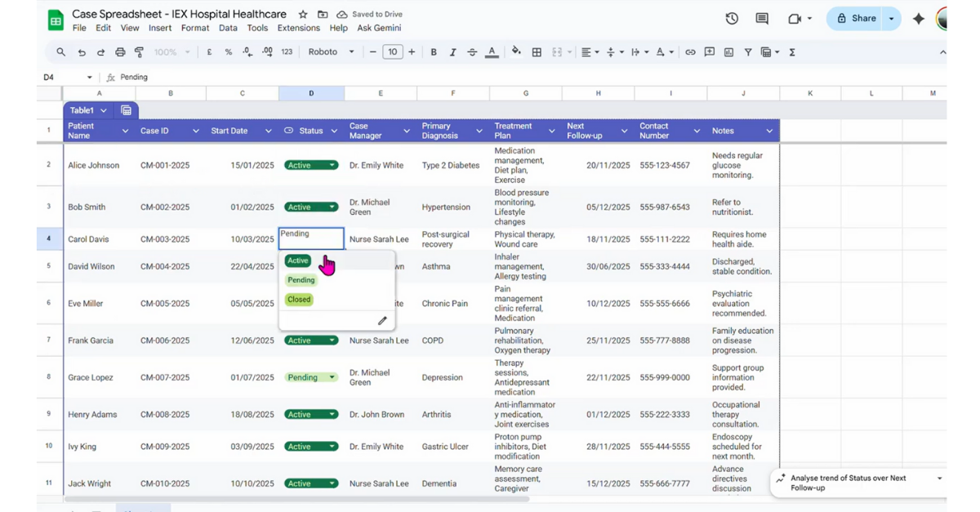This screenshot has height=512, width=980.
Task: Toggle italic formatting
Action: click(452, 51)
